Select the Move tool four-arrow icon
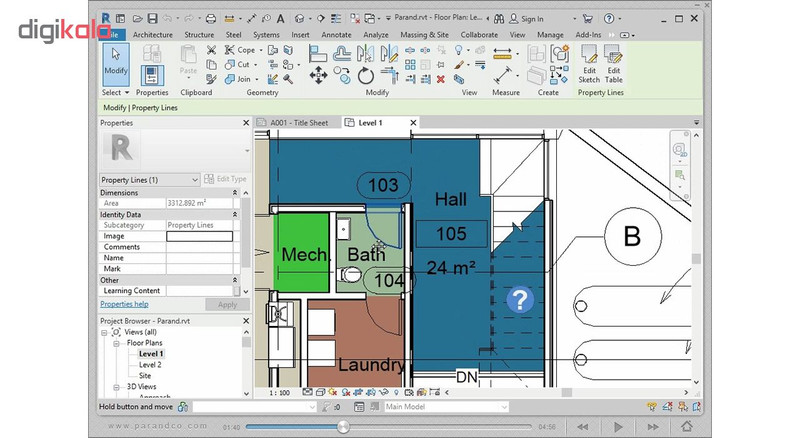The image size is (800, 438). pyautogui.click(x=318, y=76)
